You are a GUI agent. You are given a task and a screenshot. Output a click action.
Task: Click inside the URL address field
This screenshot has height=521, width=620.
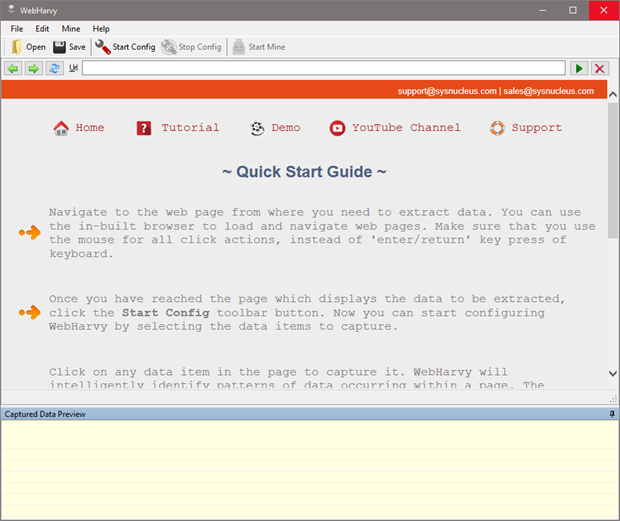tap(323, 68)
